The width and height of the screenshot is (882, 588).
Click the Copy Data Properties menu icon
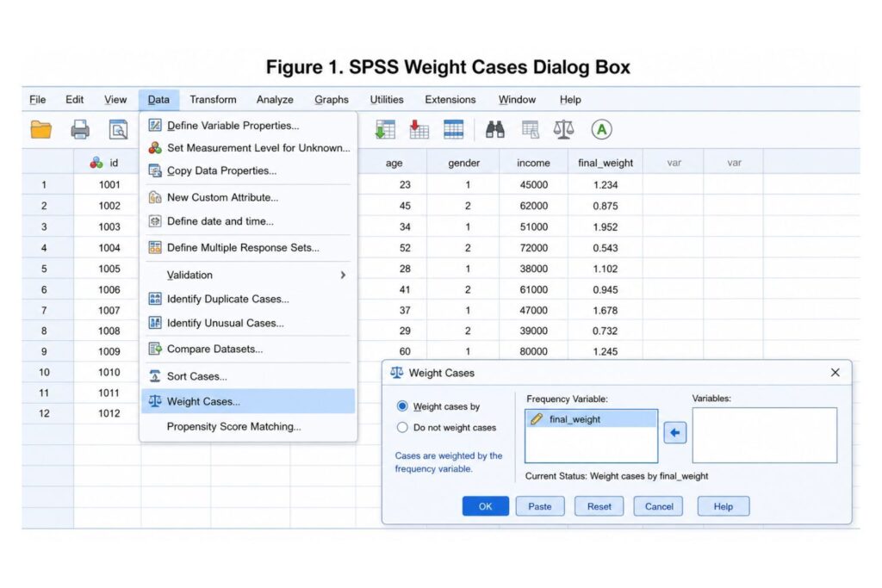coord(155,170)
